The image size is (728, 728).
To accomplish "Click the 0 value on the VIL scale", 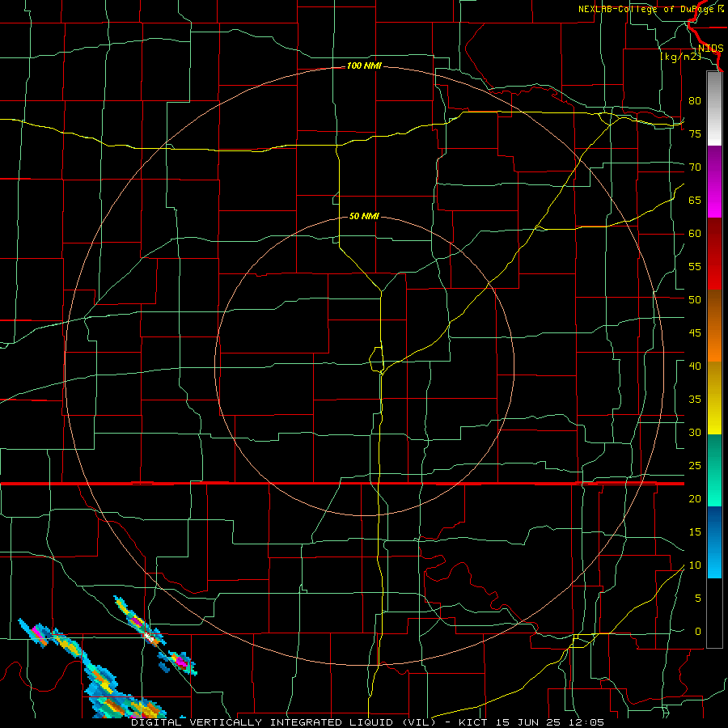I will click(697, 632).
